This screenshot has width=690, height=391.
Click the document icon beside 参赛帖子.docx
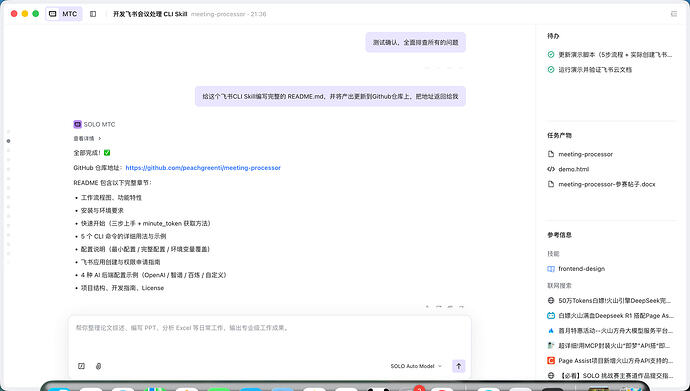pyautogui.click(x=551, y=184)
